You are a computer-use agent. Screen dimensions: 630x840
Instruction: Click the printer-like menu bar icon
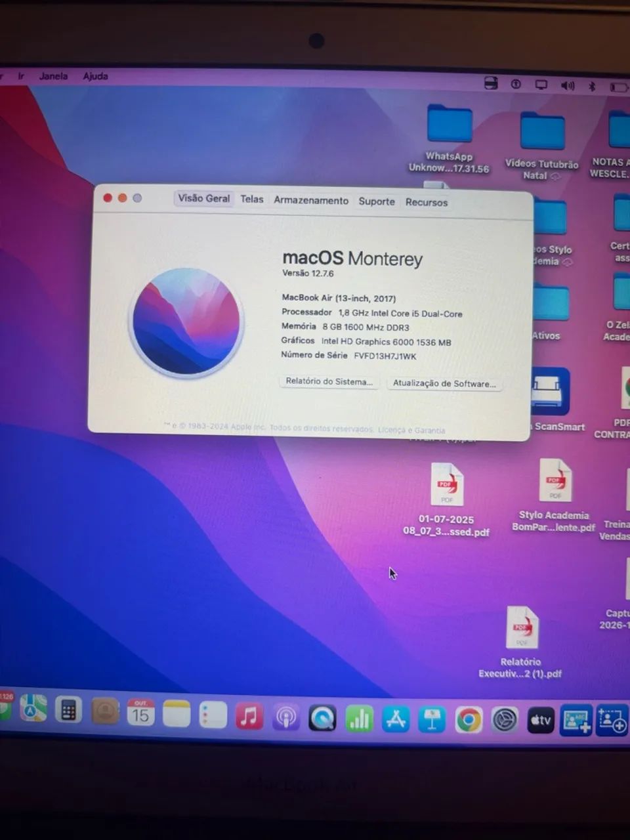click(490, 83)
